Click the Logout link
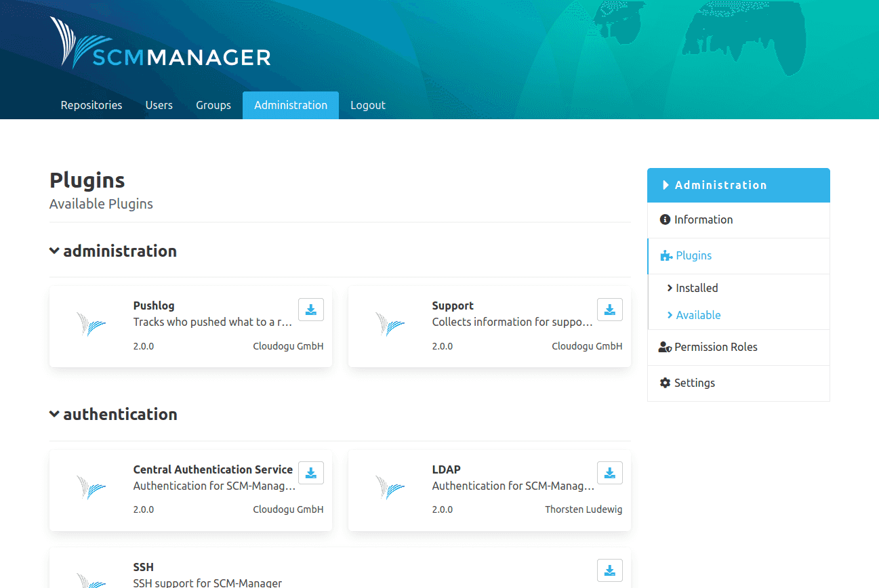The image size is (879, 588). click(x=368, y=105)
